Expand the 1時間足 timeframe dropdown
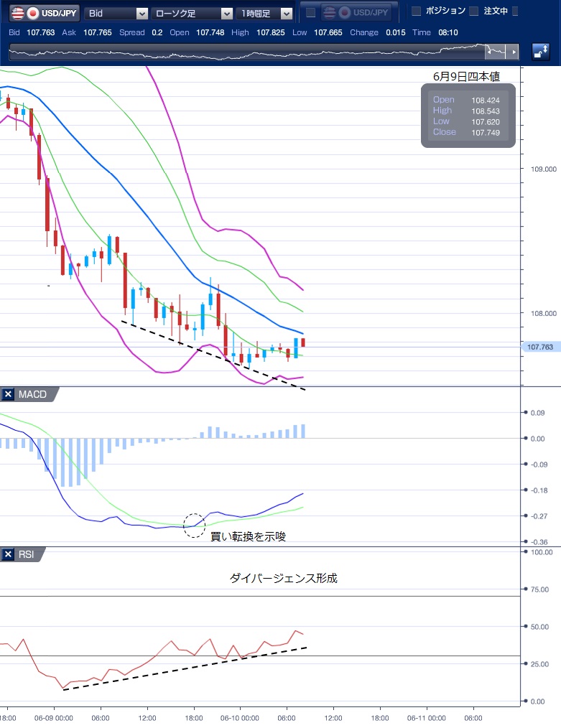 pyautogui.click(x=286, y=13)
